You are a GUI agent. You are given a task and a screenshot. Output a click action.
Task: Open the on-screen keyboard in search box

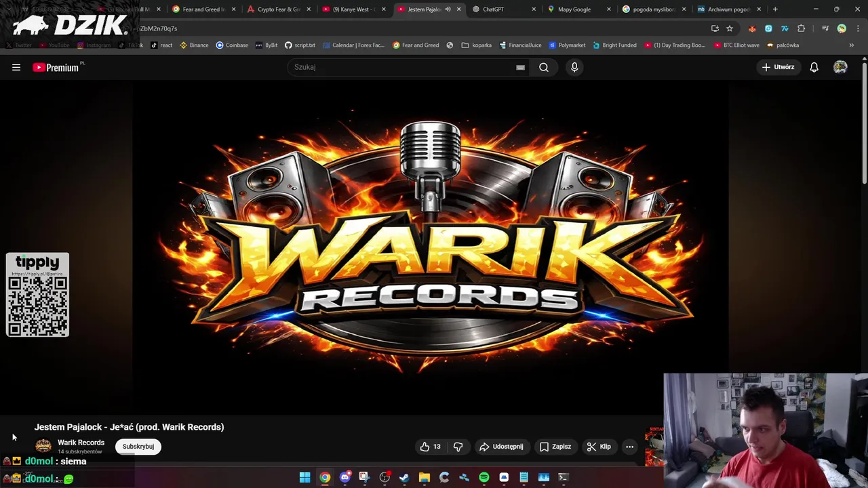(x=520, y=67)
